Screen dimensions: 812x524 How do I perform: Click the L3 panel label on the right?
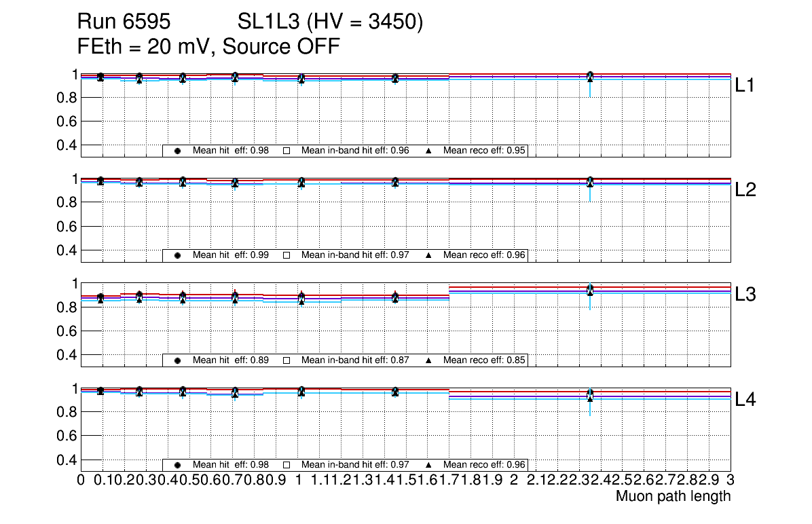pyautogui.click(x=745, y=295)
